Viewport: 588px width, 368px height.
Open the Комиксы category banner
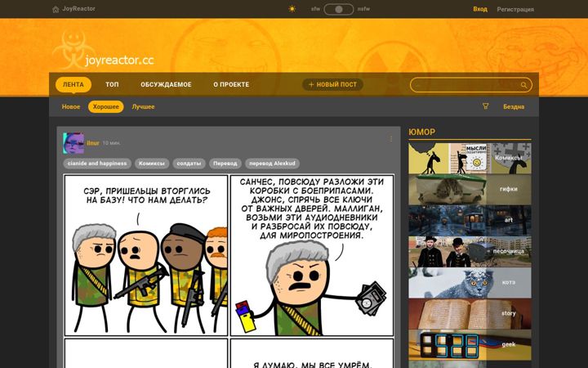tap(470, 159)
